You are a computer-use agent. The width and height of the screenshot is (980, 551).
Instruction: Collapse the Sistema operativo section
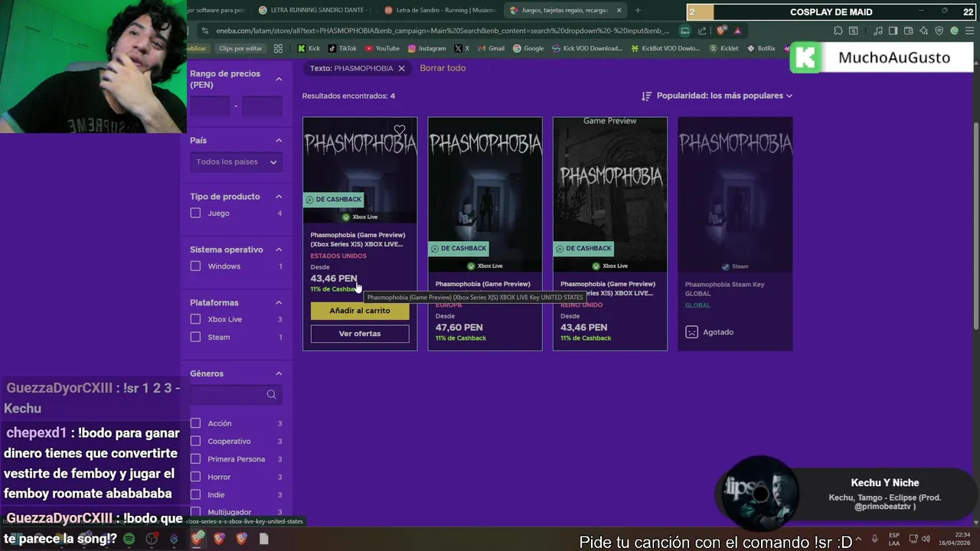pos(279,249)
